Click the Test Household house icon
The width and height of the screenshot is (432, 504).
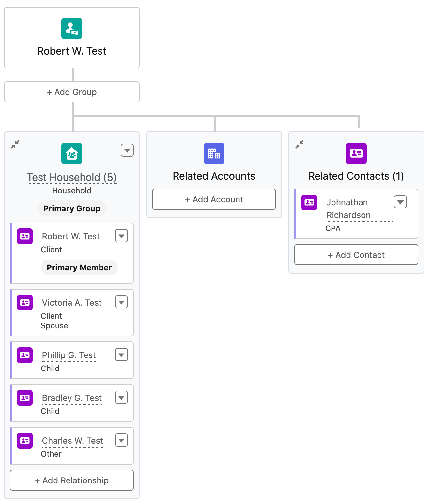72,153
